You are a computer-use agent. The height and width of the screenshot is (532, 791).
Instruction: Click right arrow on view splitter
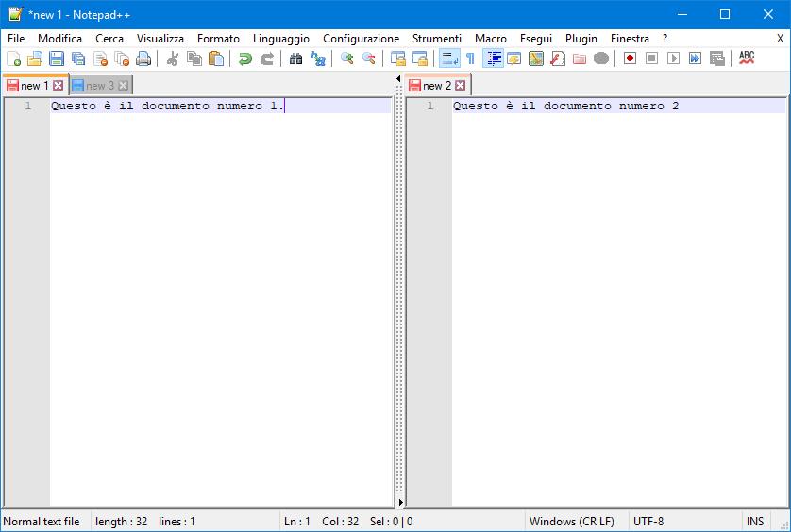[x=400, y=502]
